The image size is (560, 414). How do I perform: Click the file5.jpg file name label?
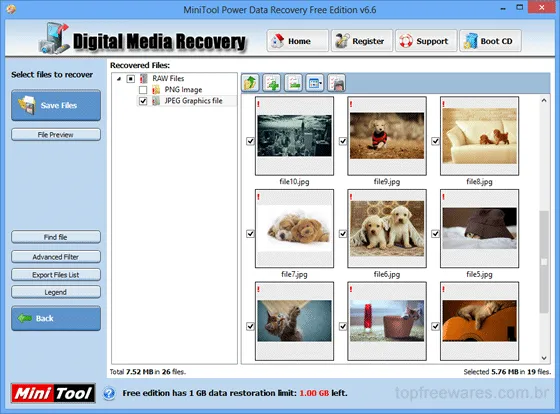tap(479, 274)
